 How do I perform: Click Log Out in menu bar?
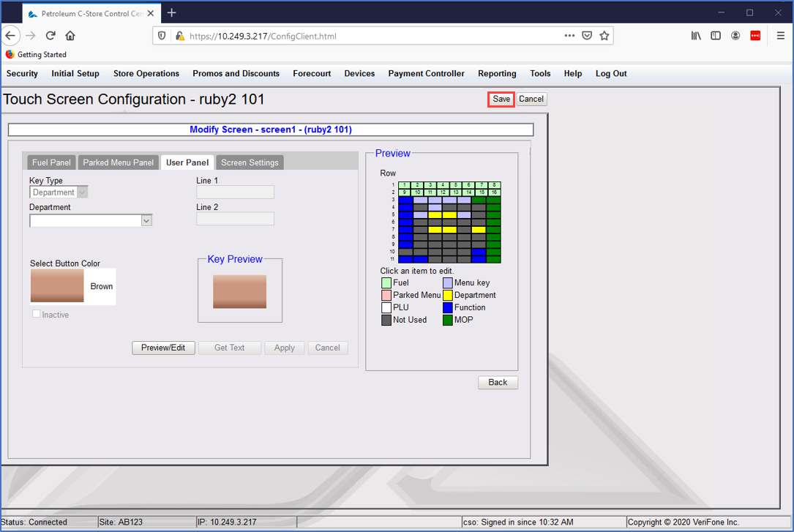[x=611, y=73]
